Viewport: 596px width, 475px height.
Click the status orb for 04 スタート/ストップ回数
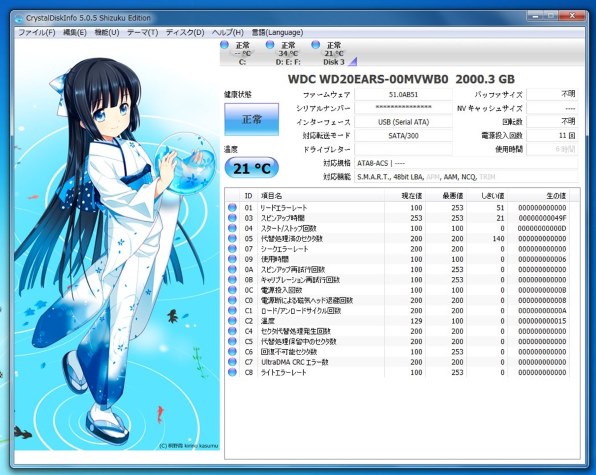click(232, 228)
